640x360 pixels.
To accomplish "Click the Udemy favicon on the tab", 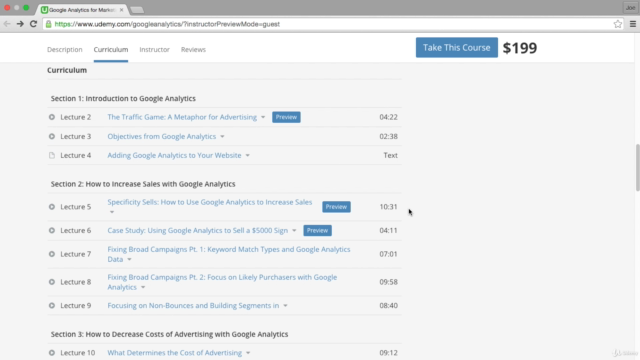I will [x=44, y=10].
